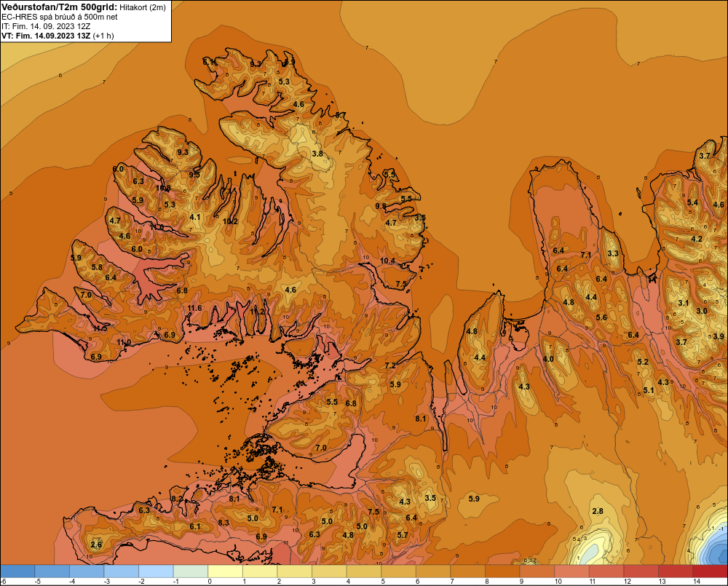Click the legend label '-4'
728x586 pixels.
pyautogui.click(x=72, y=582)
